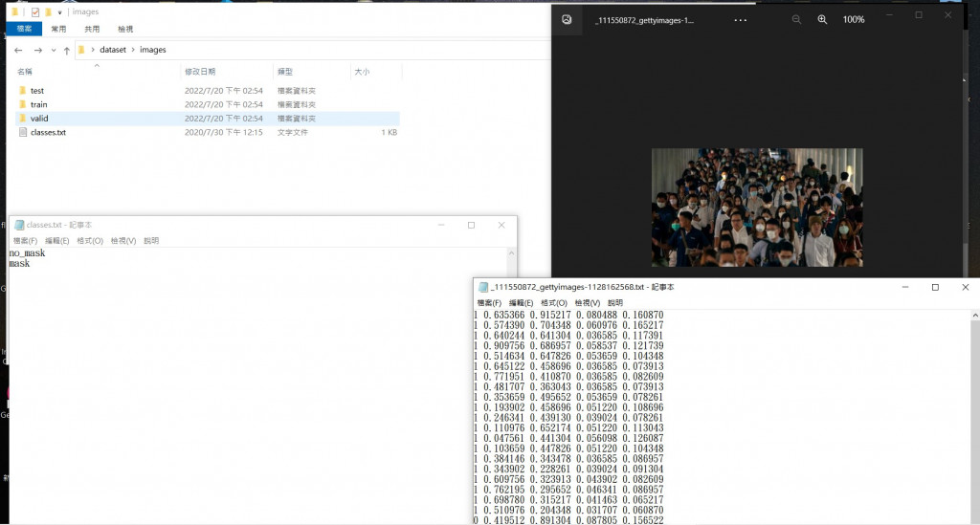Click the Back arrow in File Explorer
Viewport: 980px width, 525px height.
coord(18,50)
